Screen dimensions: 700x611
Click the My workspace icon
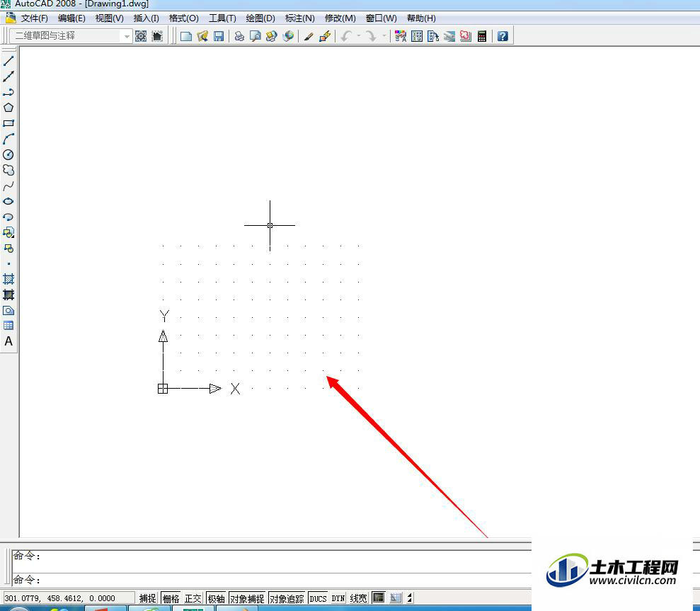157,36
